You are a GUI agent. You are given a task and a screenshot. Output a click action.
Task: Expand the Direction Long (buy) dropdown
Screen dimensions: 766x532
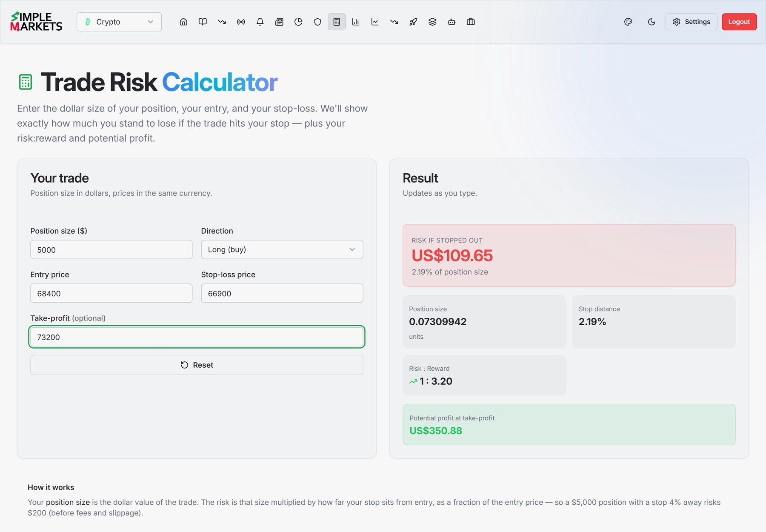coord(282,249)
